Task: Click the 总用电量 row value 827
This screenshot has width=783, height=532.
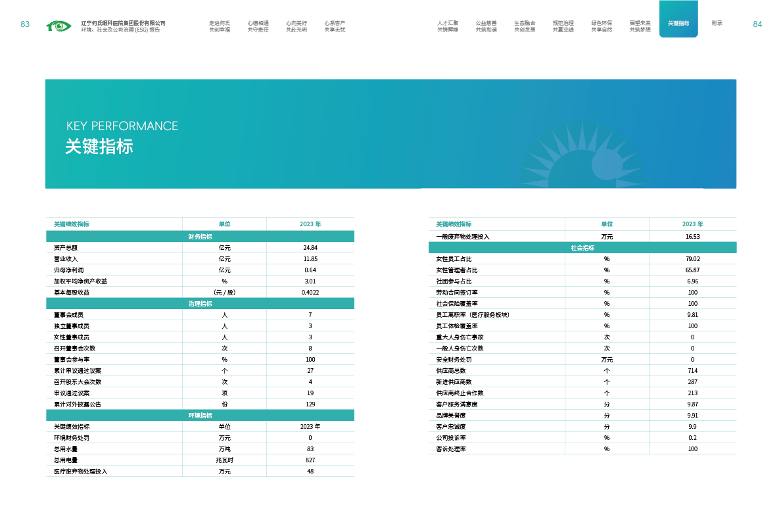Action: 310,460
